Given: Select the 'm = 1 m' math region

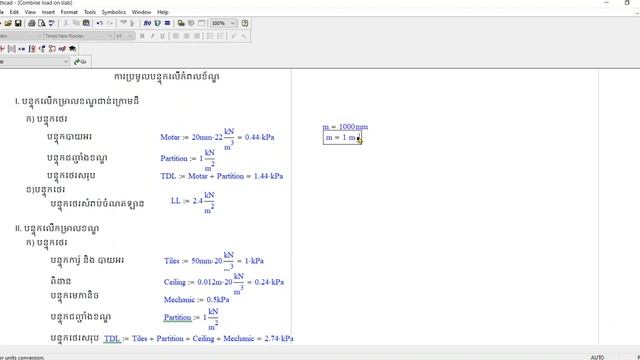Looking at the screenshot, I should 342,138.
